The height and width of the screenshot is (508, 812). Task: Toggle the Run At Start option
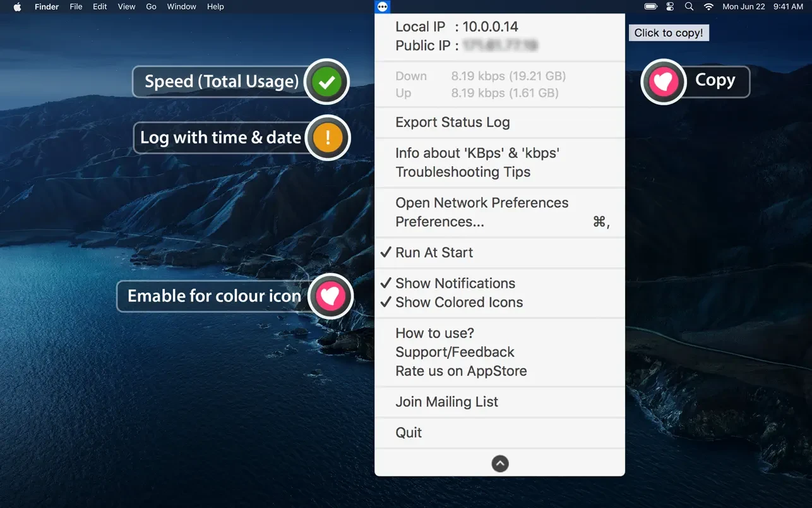[499, 253]
